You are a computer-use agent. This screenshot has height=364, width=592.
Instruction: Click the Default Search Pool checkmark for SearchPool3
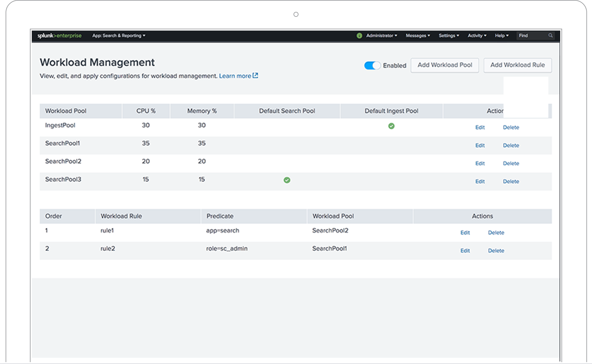[287, 180]
